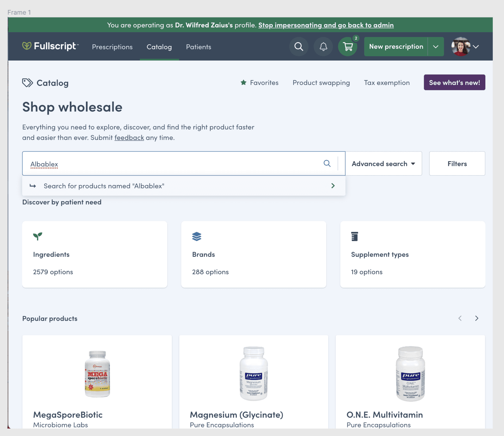Open the shopping cart
This screenshot has width=504, height=436.
click(x=348, y=46)
